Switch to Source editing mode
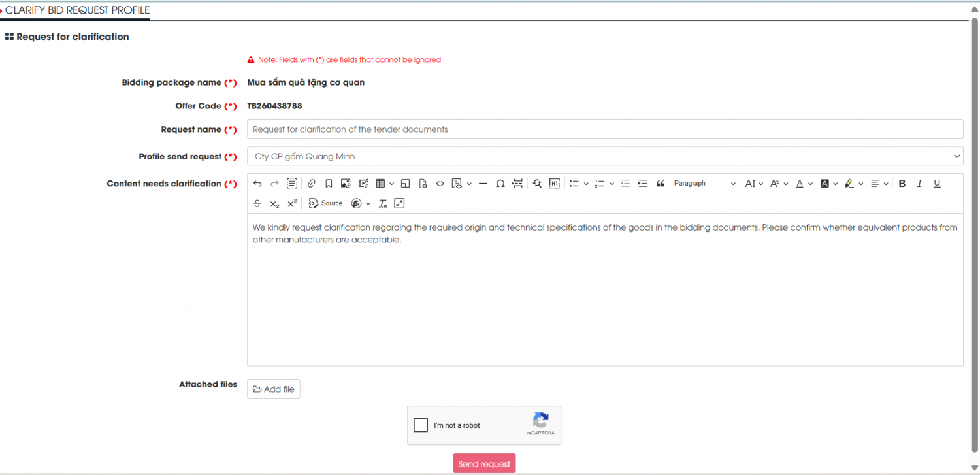980x475 pixels. 325,203
